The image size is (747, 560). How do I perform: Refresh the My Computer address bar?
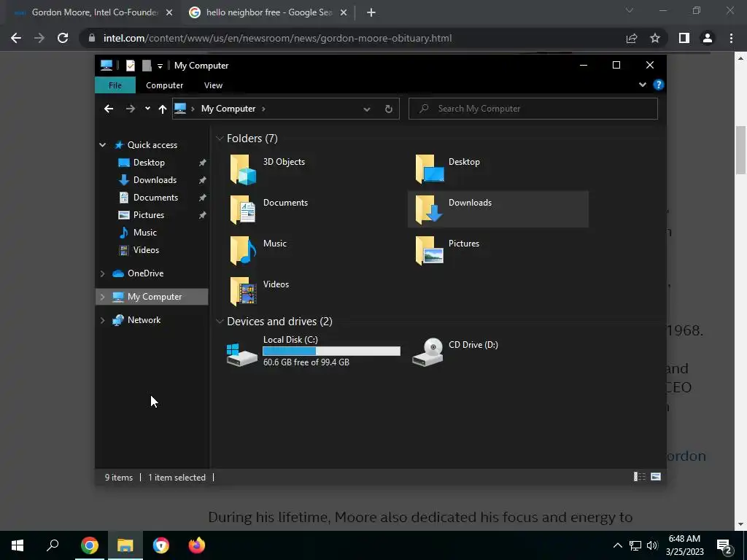pos(388,109)
